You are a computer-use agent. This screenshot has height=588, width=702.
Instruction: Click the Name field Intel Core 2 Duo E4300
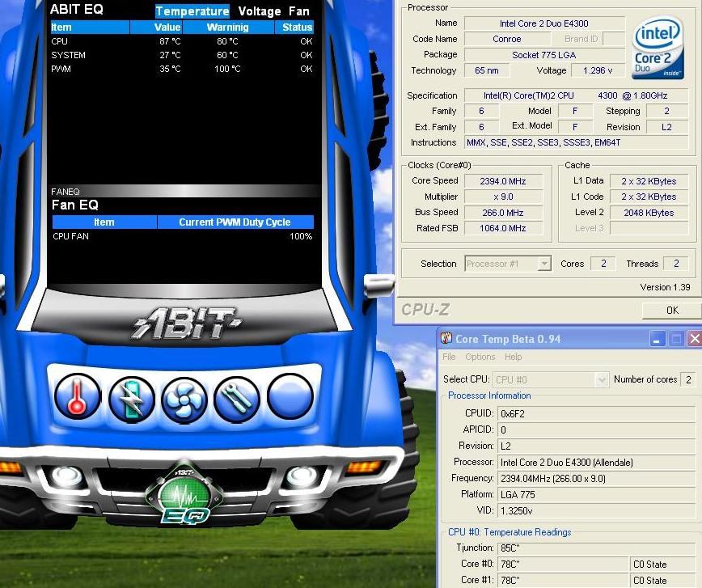pyautogui.click(x=544, y=23)
